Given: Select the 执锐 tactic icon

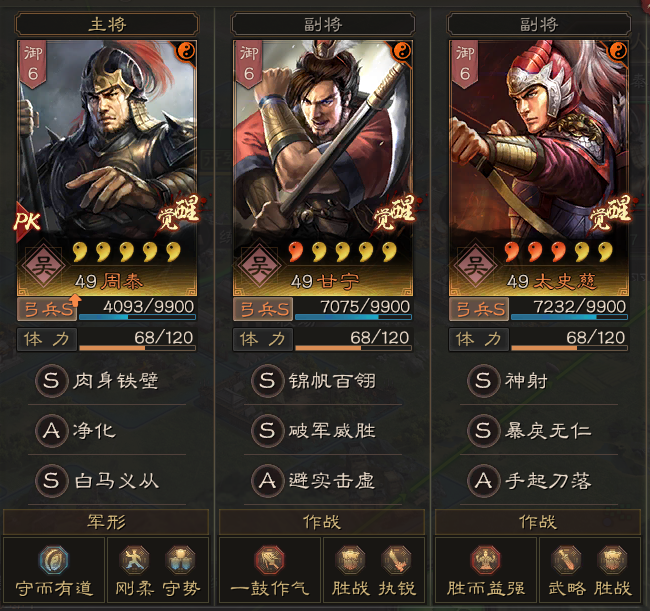Looking at the screenshot, I should (396, 560).
